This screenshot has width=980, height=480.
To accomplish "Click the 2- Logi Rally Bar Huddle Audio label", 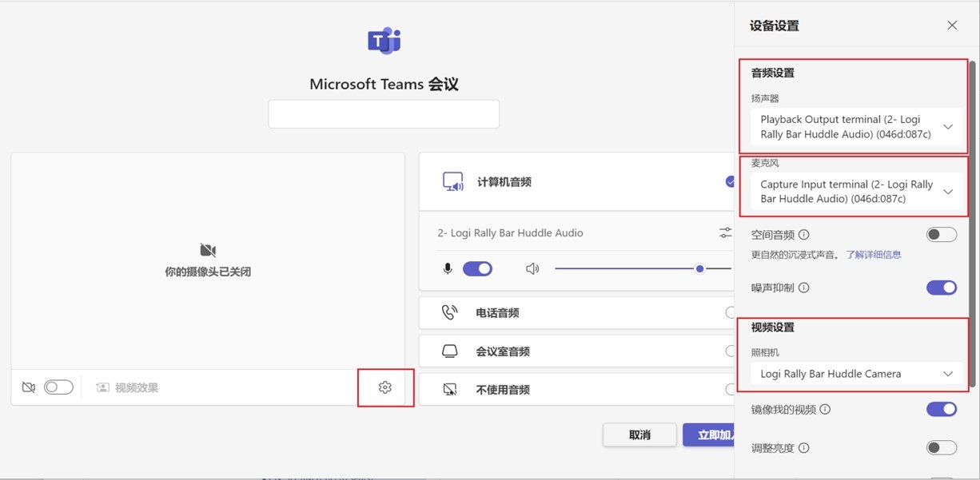I will coord(510,233).
